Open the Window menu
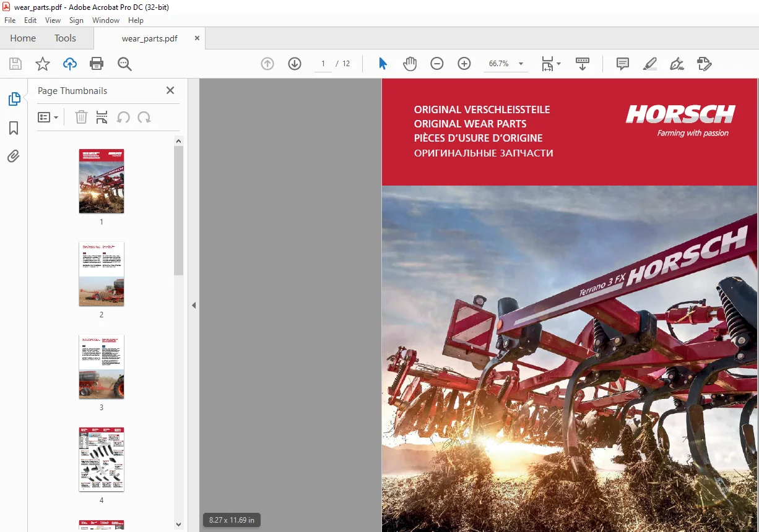Screen dimensions: 759x532 (106, 20)
